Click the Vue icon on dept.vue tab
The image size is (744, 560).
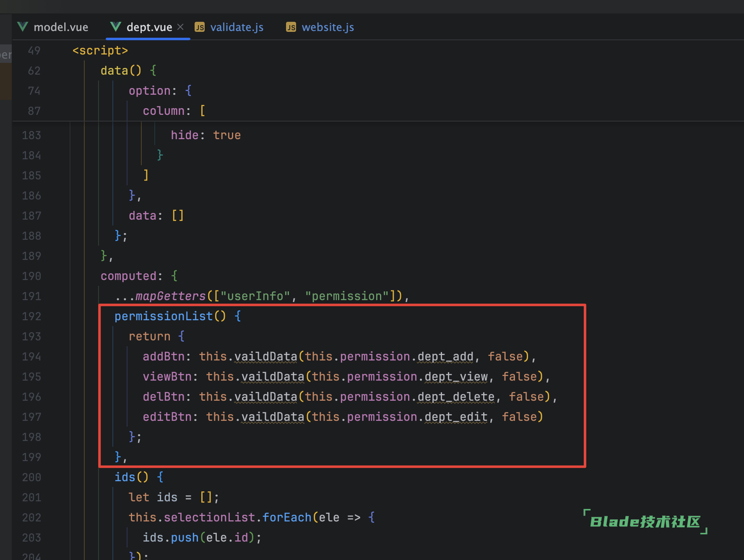point(116,27)
